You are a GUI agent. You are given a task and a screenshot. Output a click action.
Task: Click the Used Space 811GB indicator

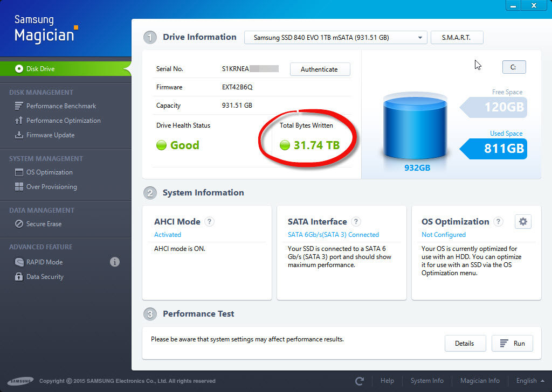tap(493, 149)
